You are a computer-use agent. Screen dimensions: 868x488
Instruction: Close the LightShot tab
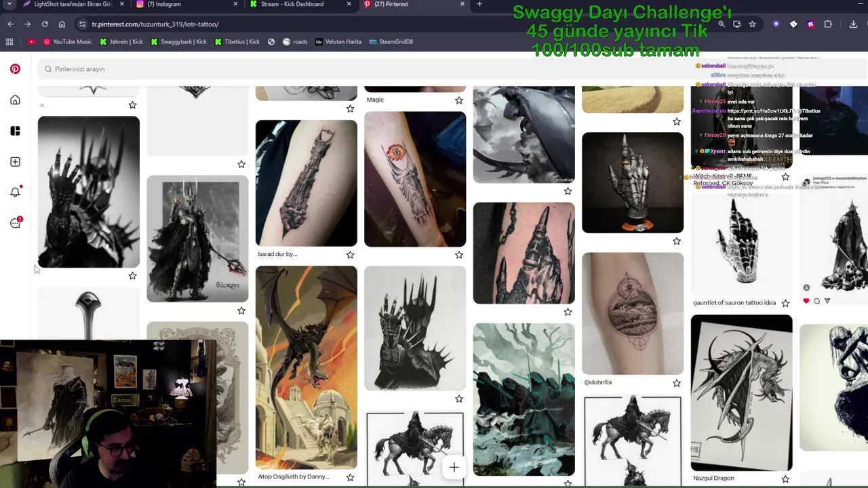tap(122, 4)
